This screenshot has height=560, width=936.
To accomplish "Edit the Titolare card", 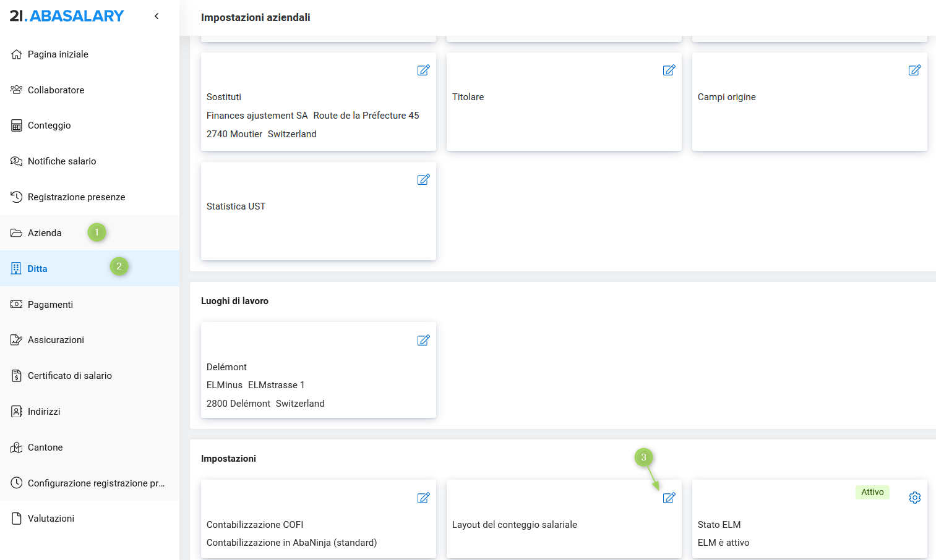I will 669,70.
